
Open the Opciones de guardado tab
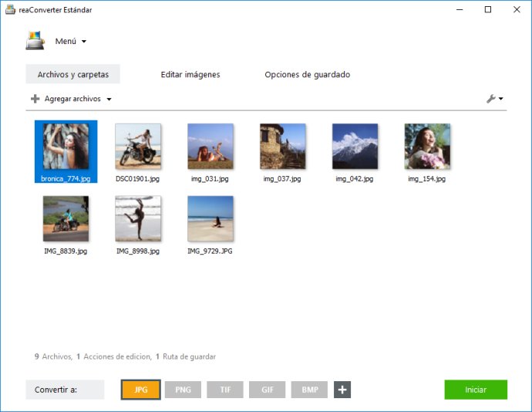click(x=308, y=74)
